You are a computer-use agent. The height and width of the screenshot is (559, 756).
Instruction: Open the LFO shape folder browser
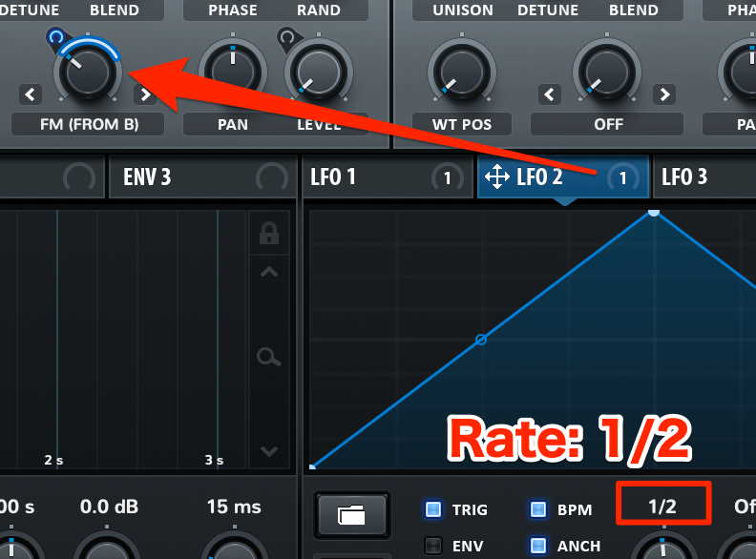pos(351,515)
